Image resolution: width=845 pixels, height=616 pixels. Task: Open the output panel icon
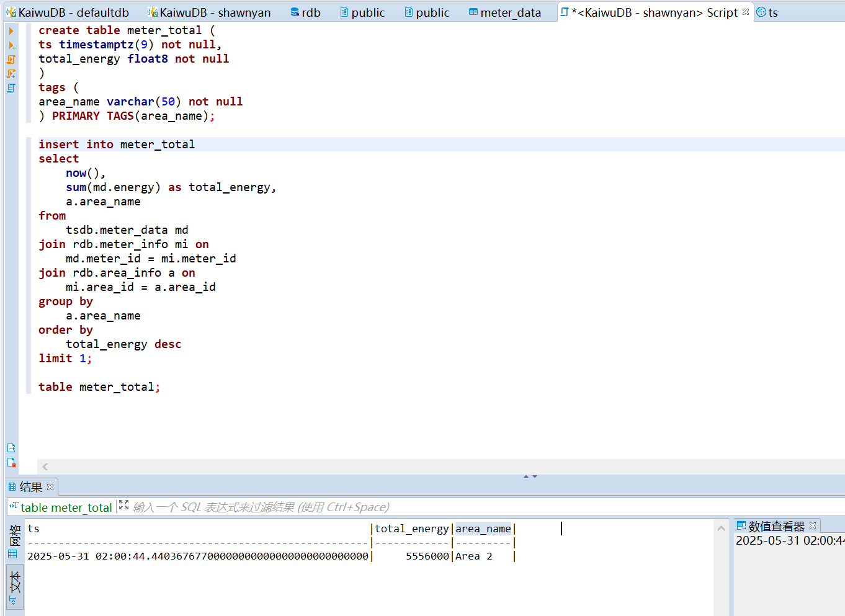[11, 448]
